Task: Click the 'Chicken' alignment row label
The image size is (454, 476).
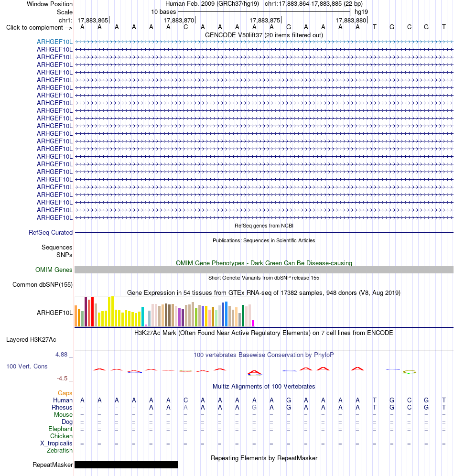Action: click(x=62, y=436)
